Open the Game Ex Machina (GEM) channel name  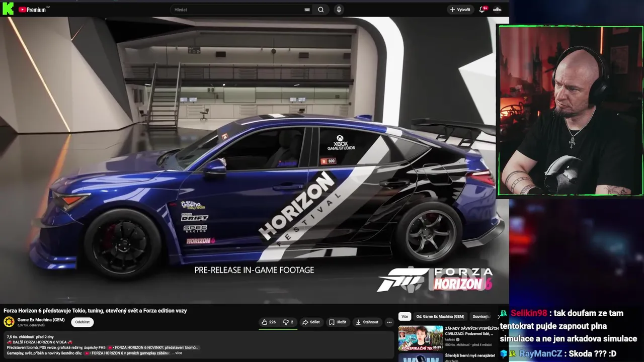pyautogui.click(x=41, y=320)
